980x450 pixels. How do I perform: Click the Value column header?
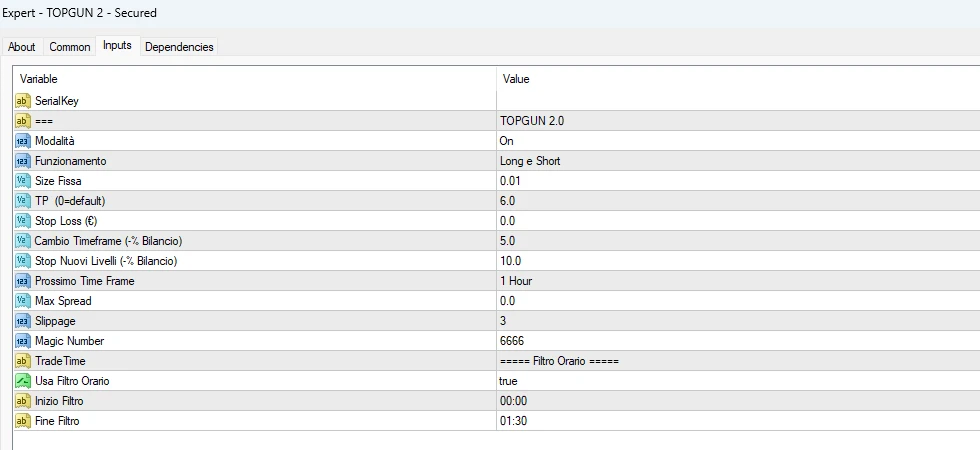click(x=516, y=79)
